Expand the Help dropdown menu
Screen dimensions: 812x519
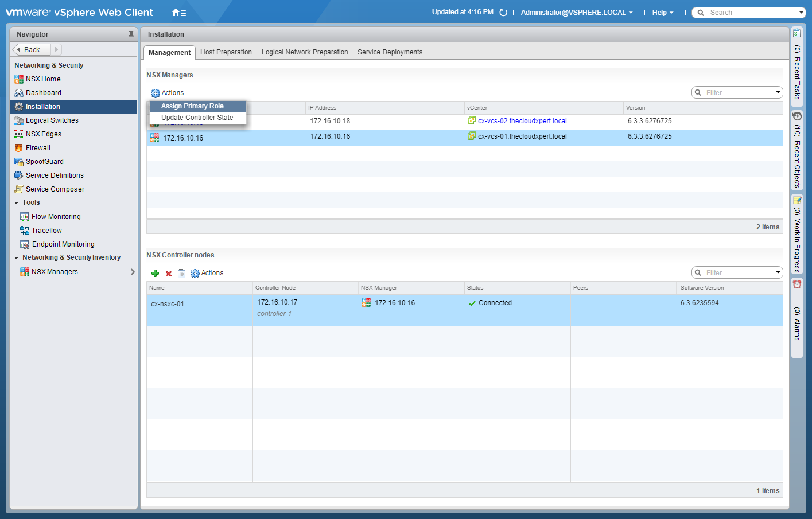point(663,13)
